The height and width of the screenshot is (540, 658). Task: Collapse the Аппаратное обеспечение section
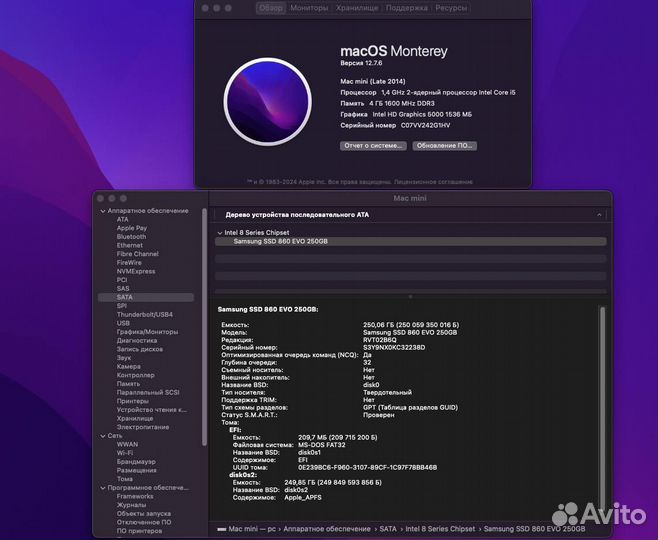[101, 211]
